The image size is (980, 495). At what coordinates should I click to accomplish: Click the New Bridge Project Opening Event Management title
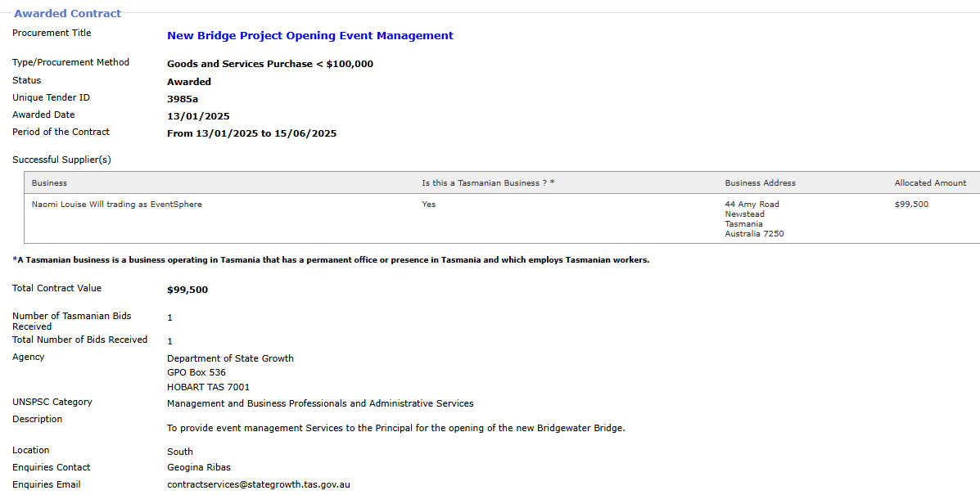(x=310, y=35)
